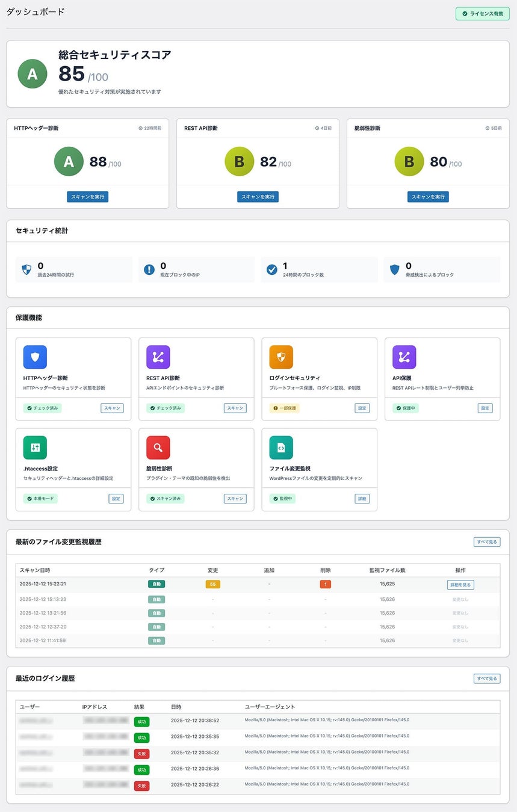Open 詳細 for ファイル変更監視 card

362,499
